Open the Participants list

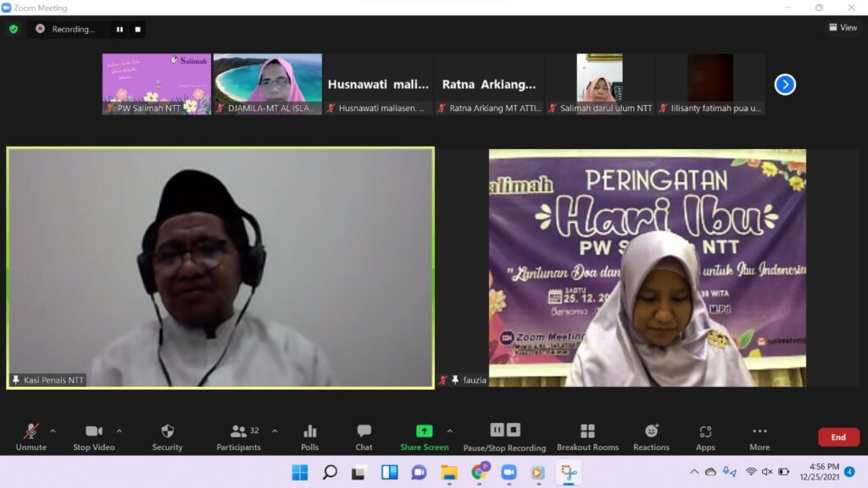[x=239, y=436]
